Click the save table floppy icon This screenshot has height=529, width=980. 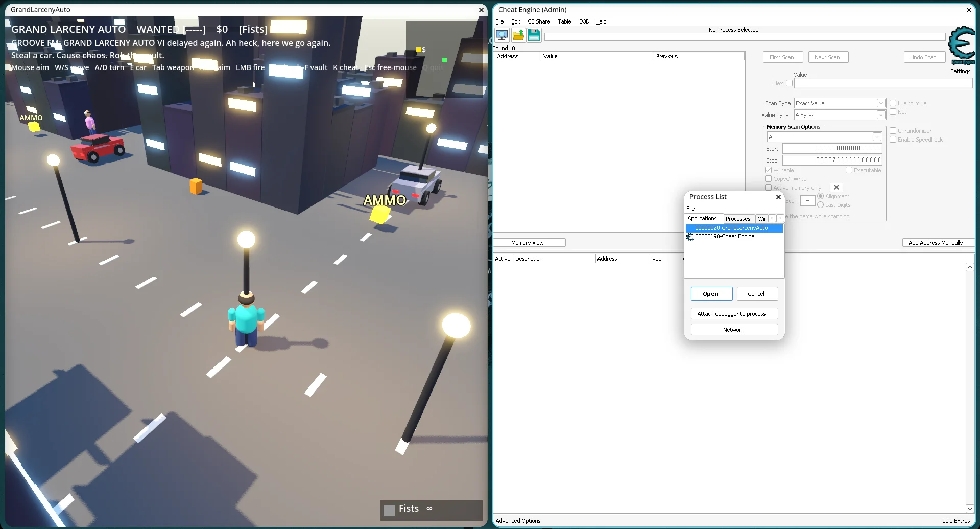coord(534,35)
